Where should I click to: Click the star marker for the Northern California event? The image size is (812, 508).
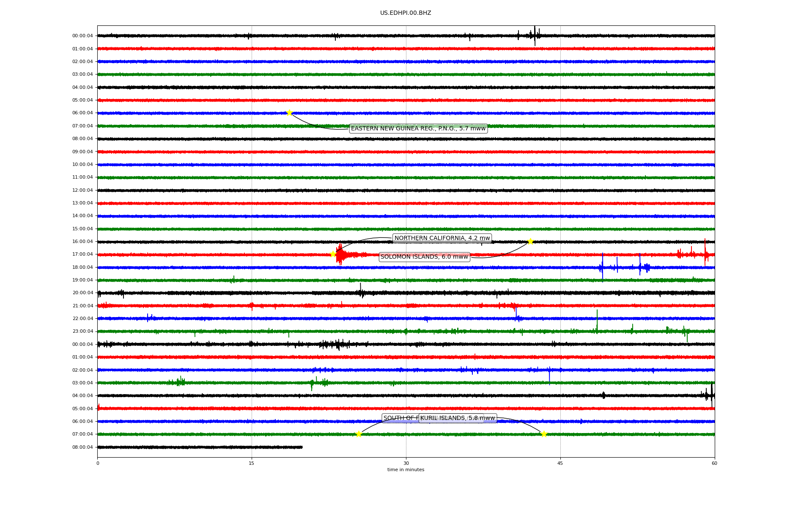(333, 254)
